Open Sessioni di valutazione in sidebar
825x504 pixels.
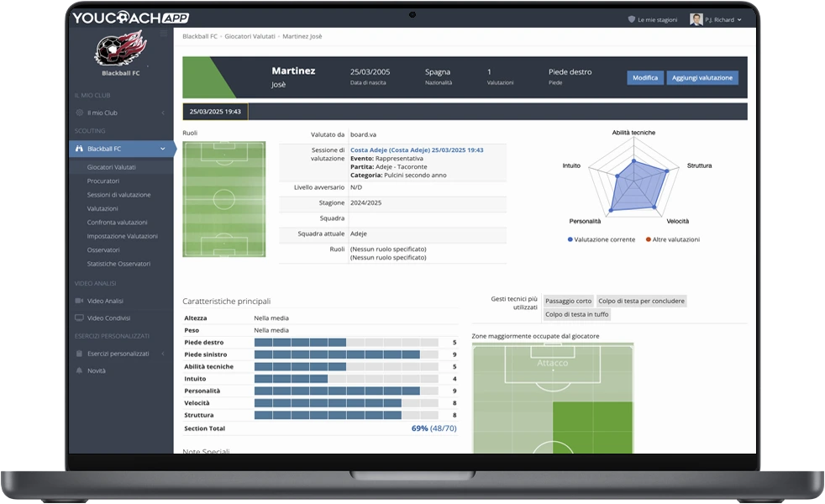click(x=119, y=195)
